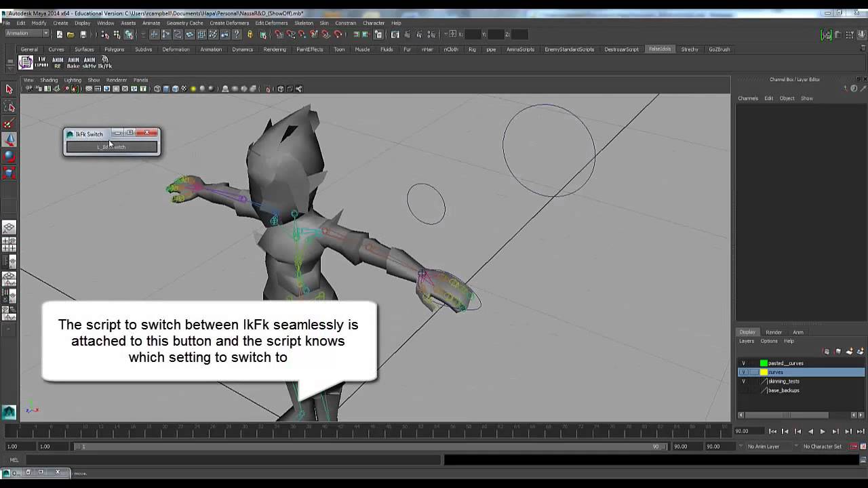
Task: Play the animation forwards
Action: click(823, 431)
